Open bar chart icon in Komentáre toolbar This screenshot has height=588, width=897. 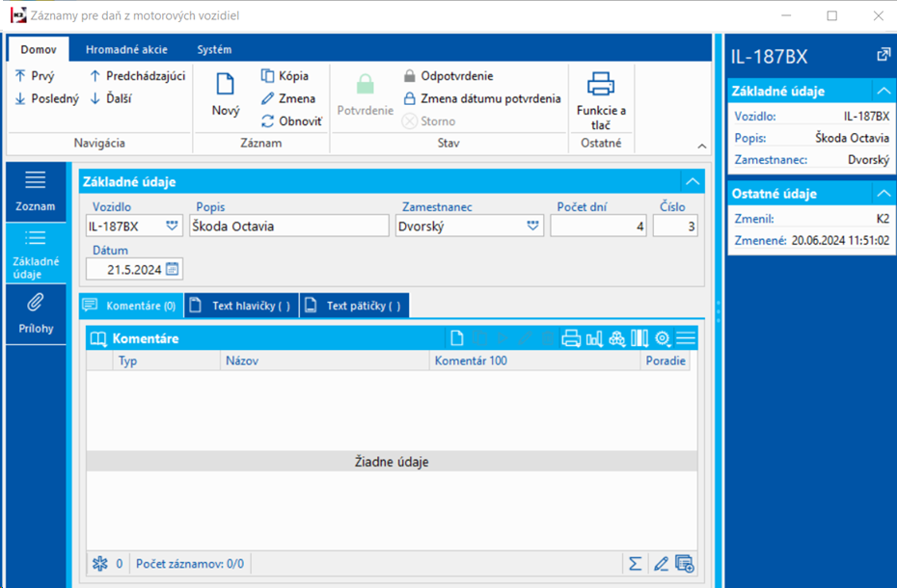pyautogui.click(x=594, y=338)
